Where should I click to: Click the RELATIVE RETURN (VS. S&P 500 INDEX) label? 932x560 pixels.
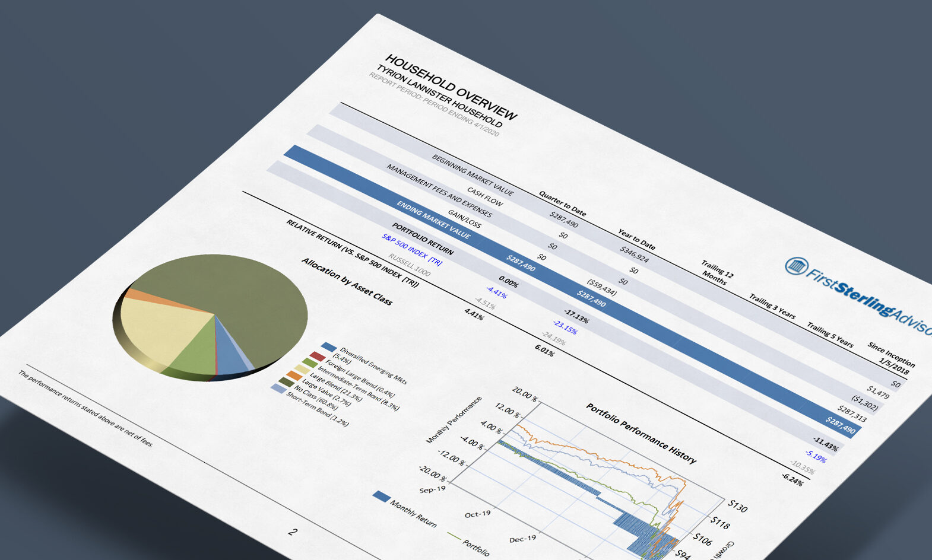pos(353,253)
